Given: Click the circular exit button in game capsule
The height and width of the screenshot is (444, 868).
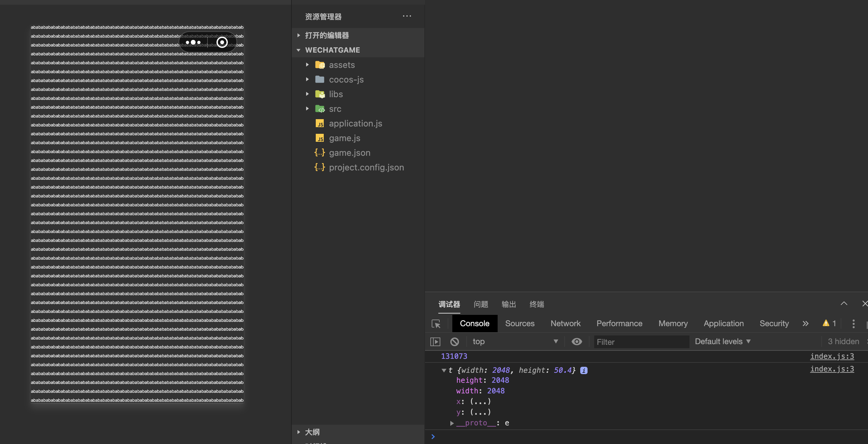Looking at the screenshot, I should (222, 42).
